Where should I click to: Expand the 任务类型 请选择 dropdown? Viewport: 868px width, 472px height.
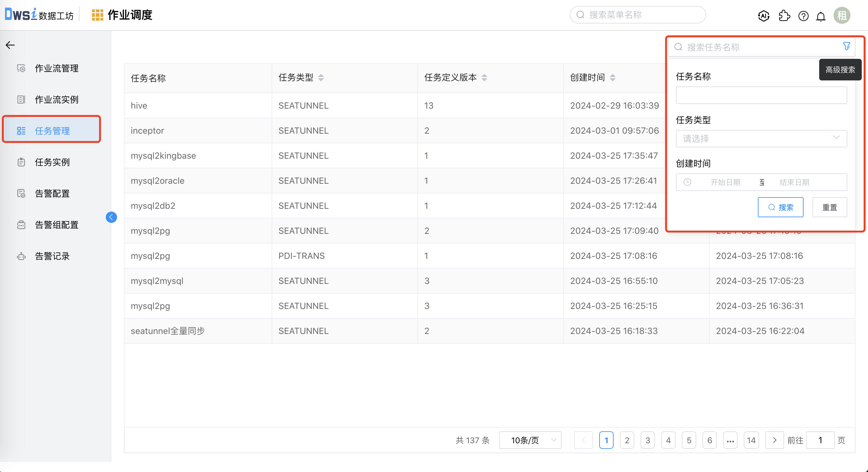click(x=761, y=139)
